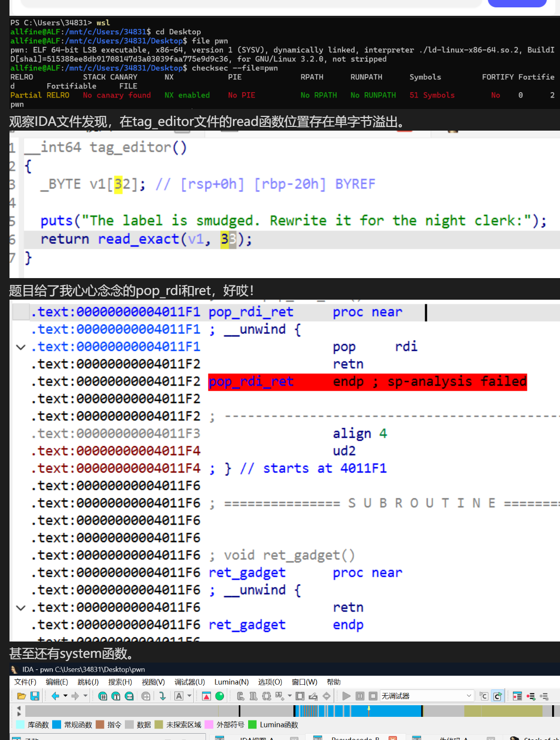Click the teal down-turn arrow icon
The height and width of the screenshot is (740, 560).
(x=162, y=696)
